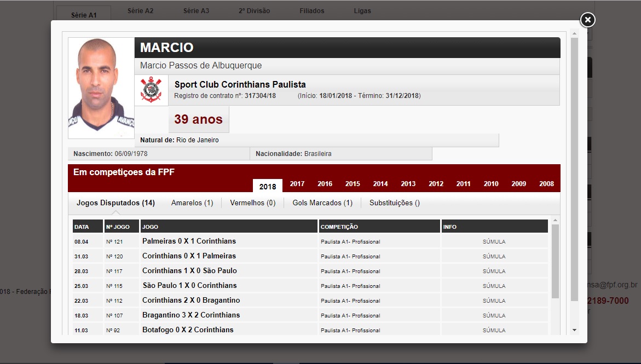Open Vermelhos (0) tab

click(253, 203)
